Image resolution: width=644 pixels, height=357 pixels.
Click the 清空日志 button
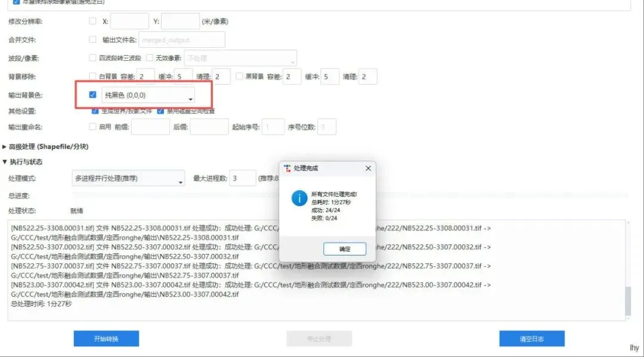(532, 339)
